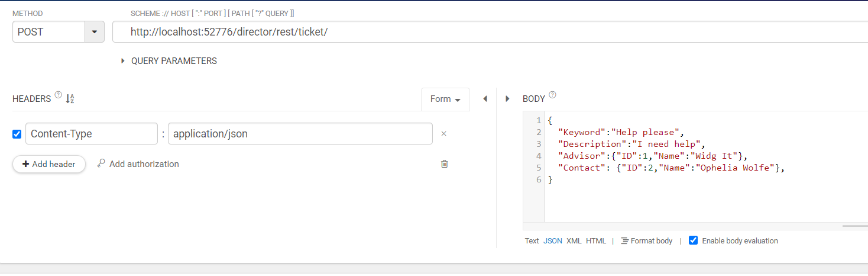868x276 pixels.
Task: Click the request URL input field
Action: [473, 32]
